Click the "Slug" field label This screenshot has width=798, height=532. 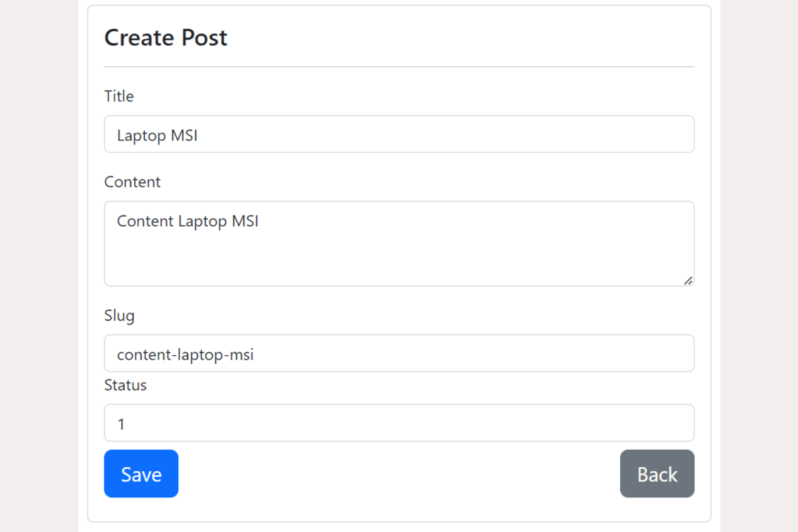(120, 315)
